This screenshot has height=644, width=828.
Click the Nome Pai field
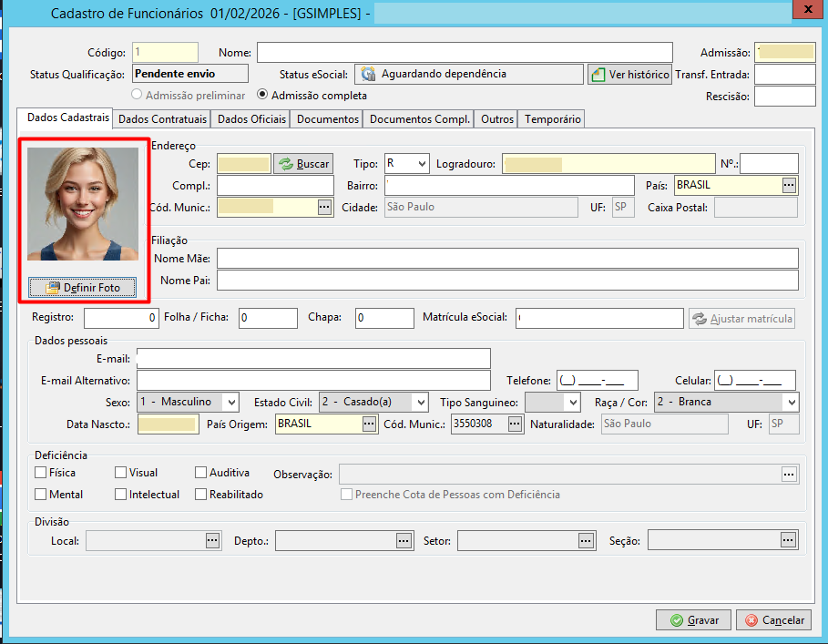pos(507,281)
